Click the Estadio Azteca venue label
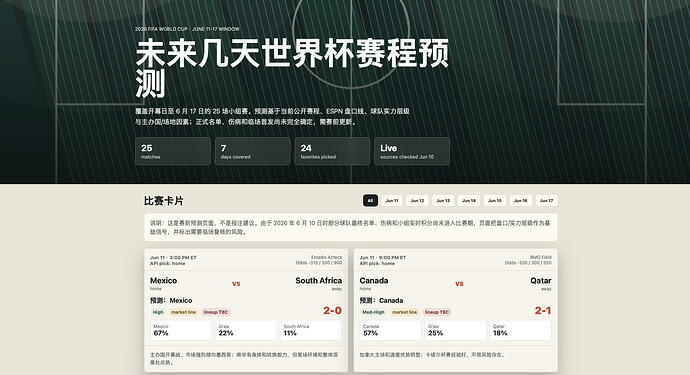The height and width of the screenshot is (375, 690). click(326, 257)
